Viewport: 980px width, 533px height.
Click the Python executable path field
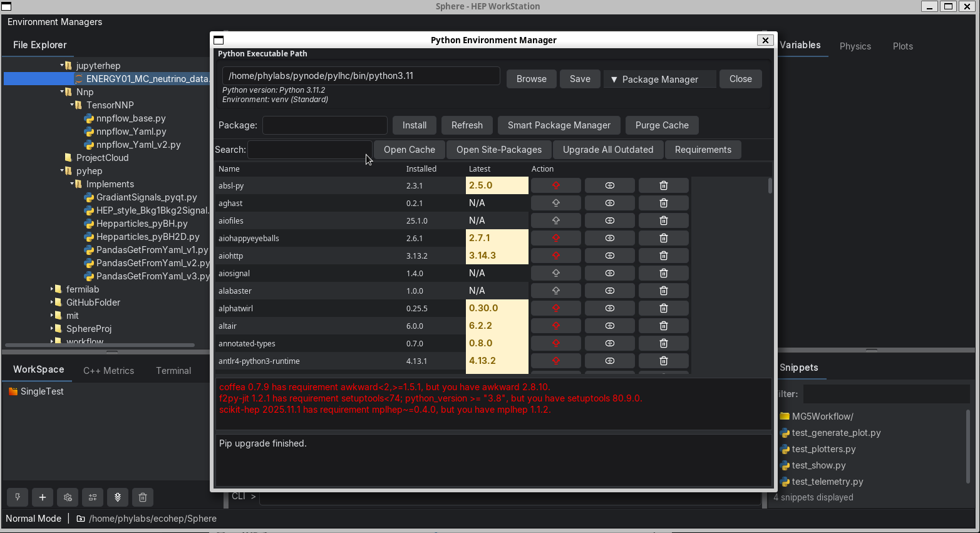point(361,76)
